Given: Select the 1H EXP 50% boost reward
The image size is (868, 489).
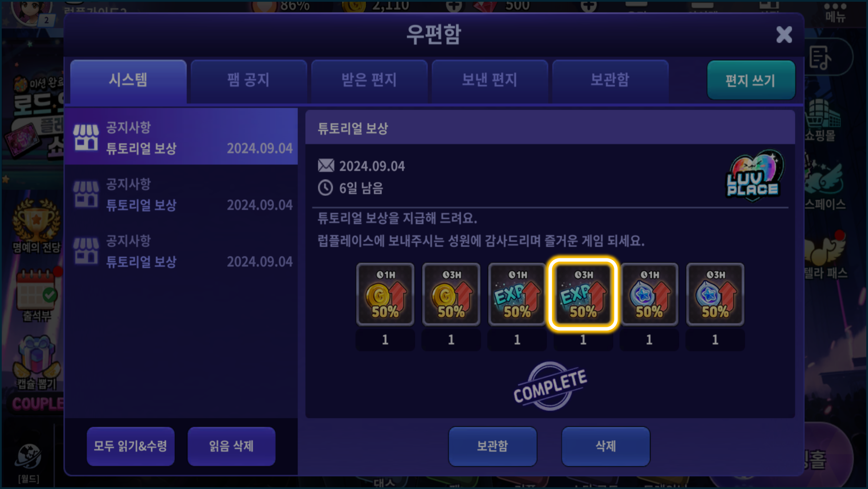Looking at the screenshot, I should (x=517, y=294).
